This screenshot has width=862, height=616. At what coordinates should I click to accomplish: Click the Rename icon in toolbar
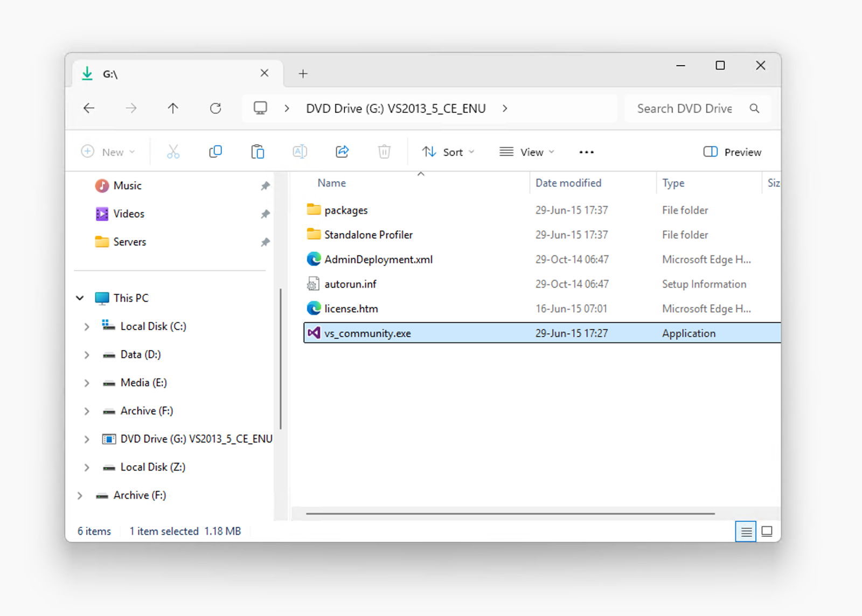click(x=300, y=152)
